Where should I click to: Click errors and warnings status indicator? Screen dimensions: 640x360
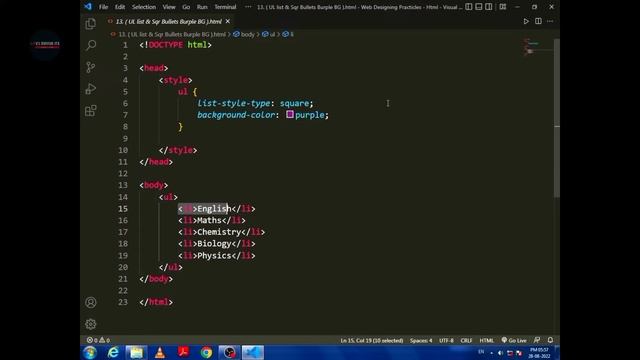98,340
